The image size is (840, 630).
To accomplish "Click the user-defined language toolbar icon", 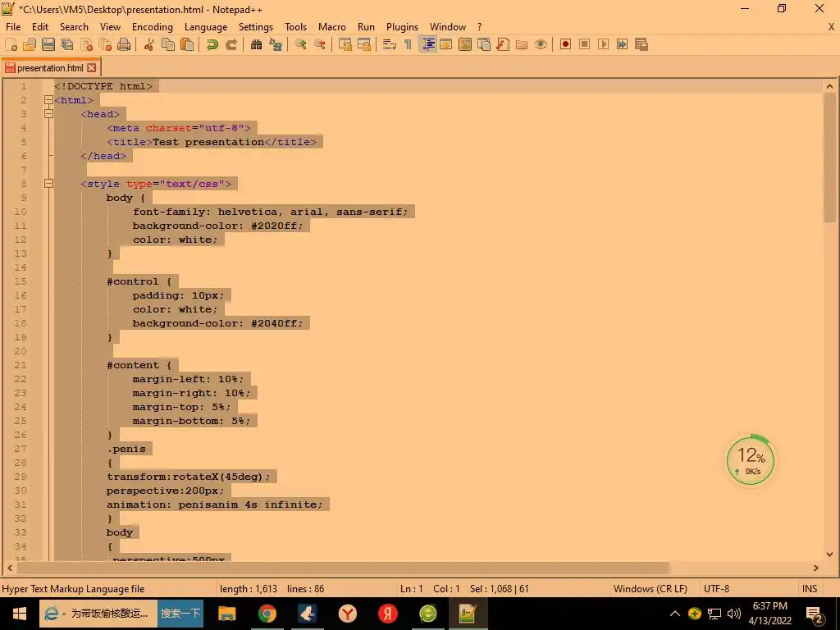I will (445, 44).
